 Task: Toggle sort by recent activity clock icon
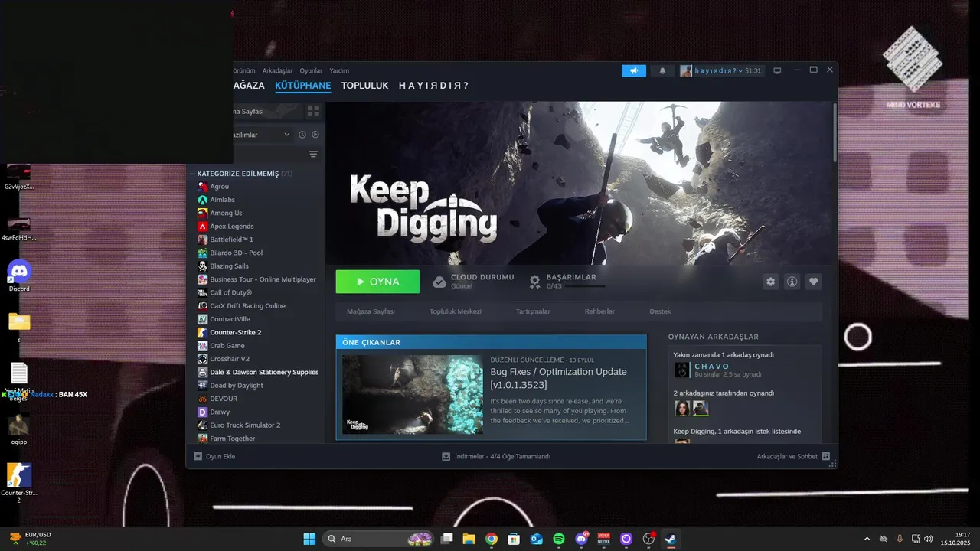point(302,135)
